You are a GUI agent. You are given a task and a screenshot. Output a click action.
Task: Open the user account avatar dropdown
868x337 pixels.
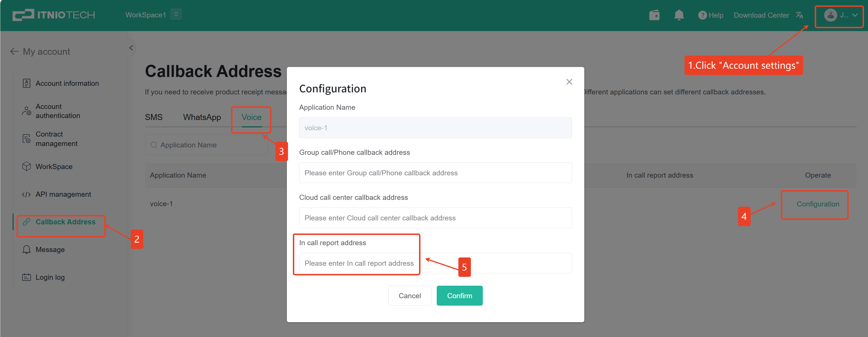pyautogui.click(x=839, y=15)
